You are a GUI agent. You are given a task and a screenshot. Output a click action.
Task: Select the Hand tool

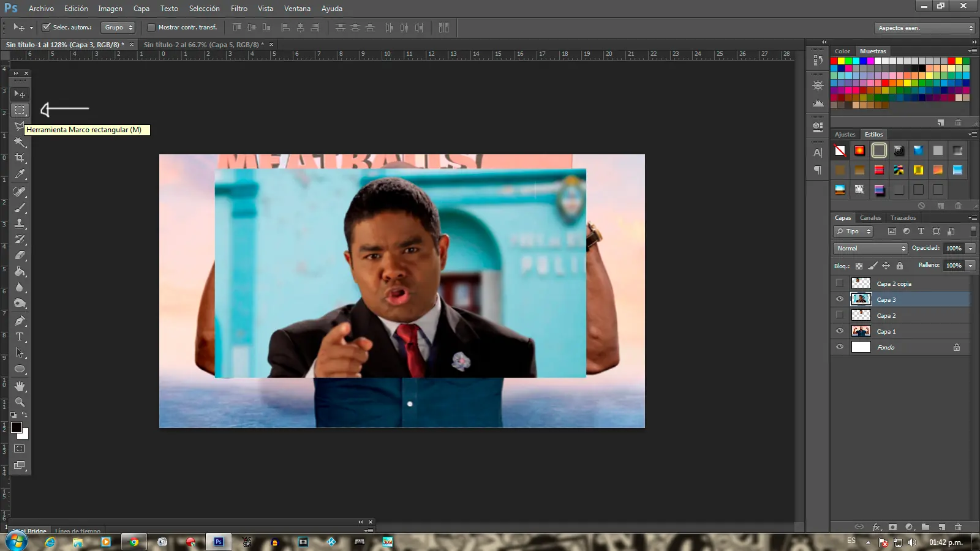20,386
